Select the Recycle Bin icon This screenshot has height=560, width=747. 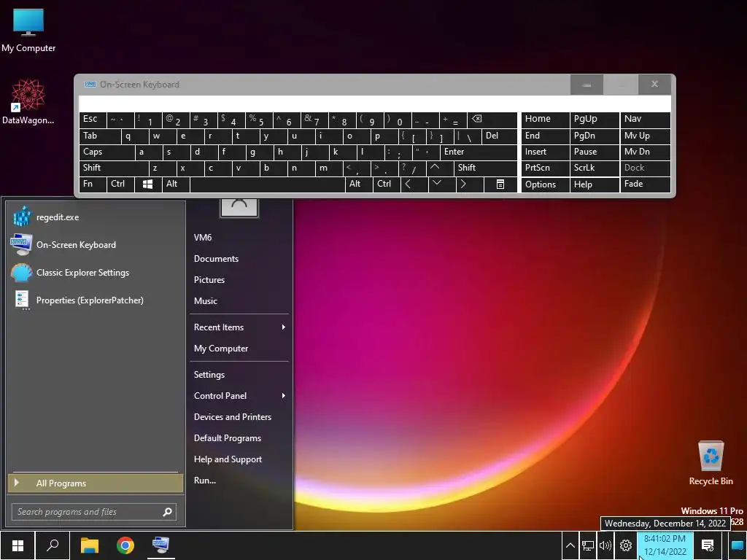(711, 463)
